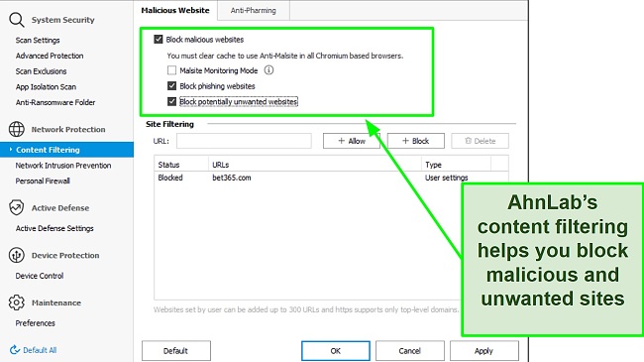Click the System Security magnifier icon
Image resolution: width=644 pixels, height=362 pixels.
pos(17,20)
